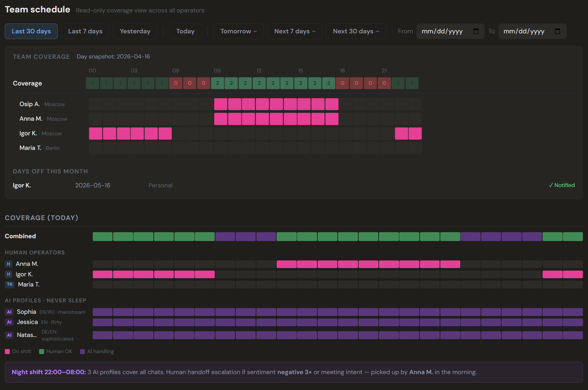Click the H badge beside Igor K.
588x390 pixels.
(9, 274)
